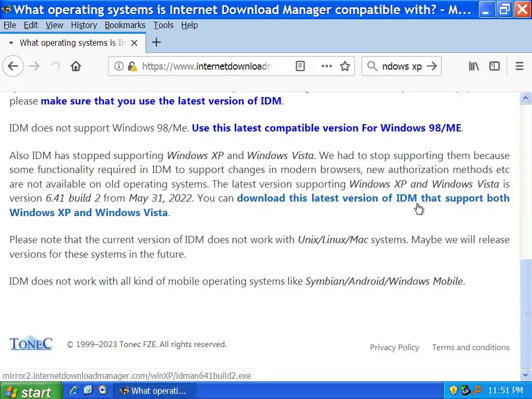Click the copyright '© 1999–2023 Tonec FZE' text
The height and width of the screenshot is (399, 532).
pos(112,344)
